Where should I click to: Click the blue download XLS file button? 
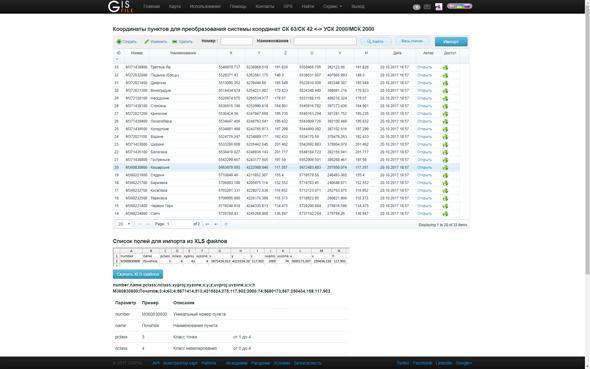[138, 274]
